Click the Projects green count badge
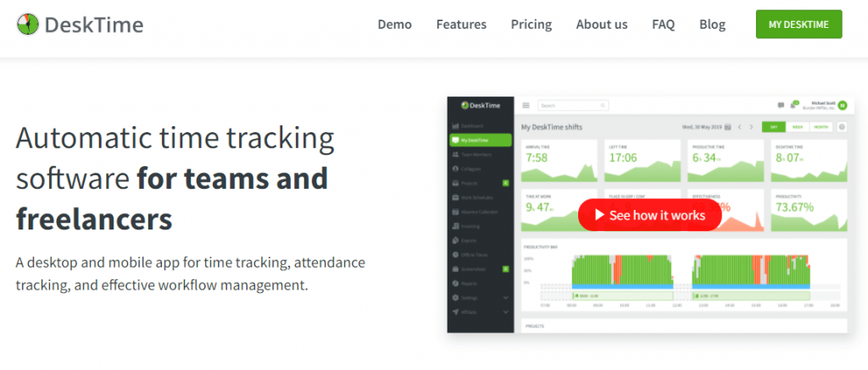The width and height of the screenshot is (868, 370). coord(505,183)
